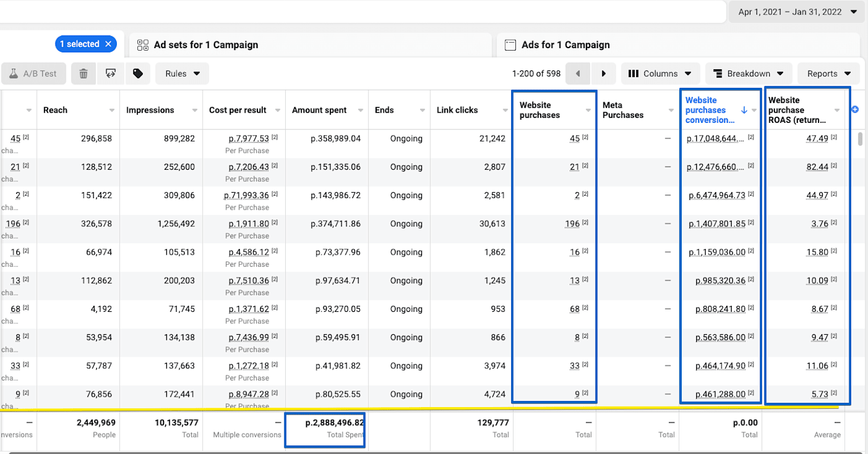Open date range picker Apr 1, 2021 – Jan 31, 2022
The height and width of the screenshot is (454, 868).
point(797,12)
